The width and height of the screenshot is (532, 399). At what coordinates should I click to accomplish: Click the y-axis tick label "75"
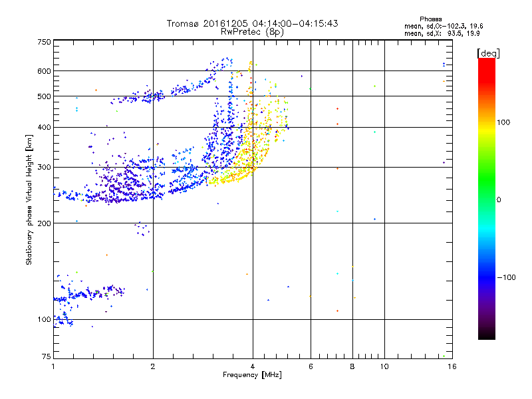tap(47, 356)
